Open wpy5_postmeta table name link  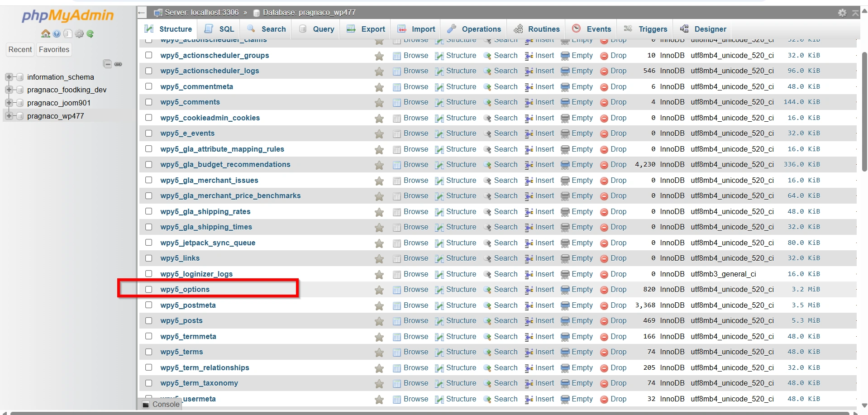point(188,305)
